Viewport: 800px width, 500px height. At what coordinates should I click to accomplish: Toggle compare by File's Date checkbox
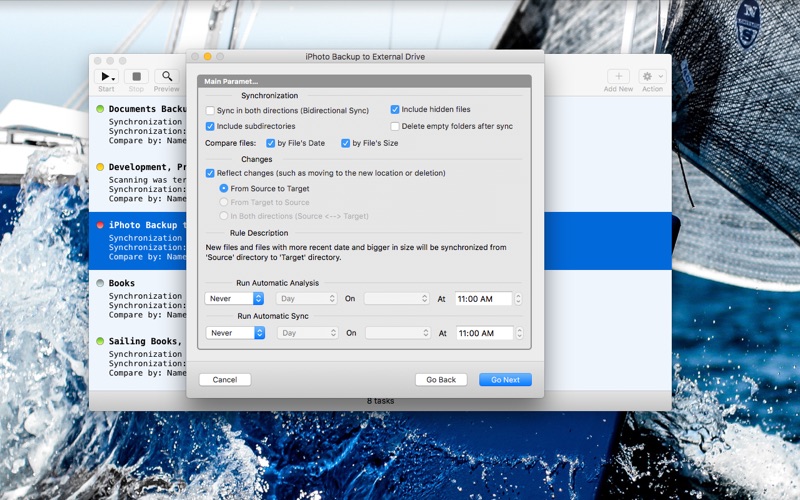[x=270, y=143]
